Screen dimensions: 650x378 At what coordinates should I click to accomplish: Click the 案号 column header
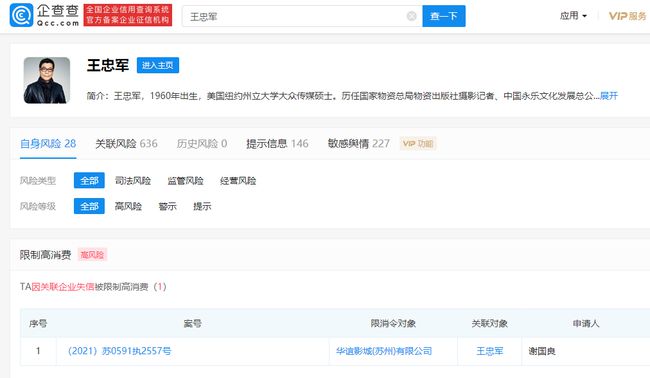192,323
